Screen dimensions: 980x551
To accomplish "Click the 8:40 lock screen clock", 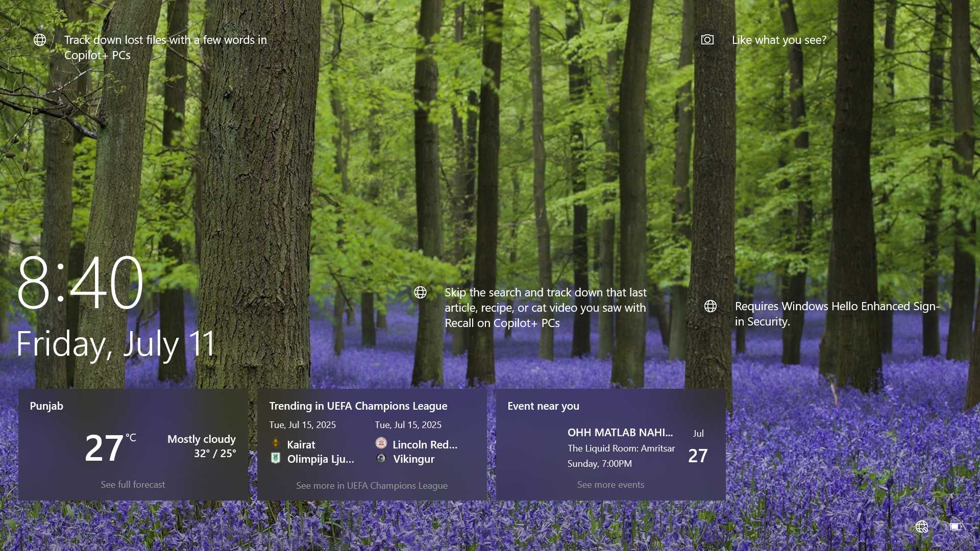I will (x=80, y=282).
